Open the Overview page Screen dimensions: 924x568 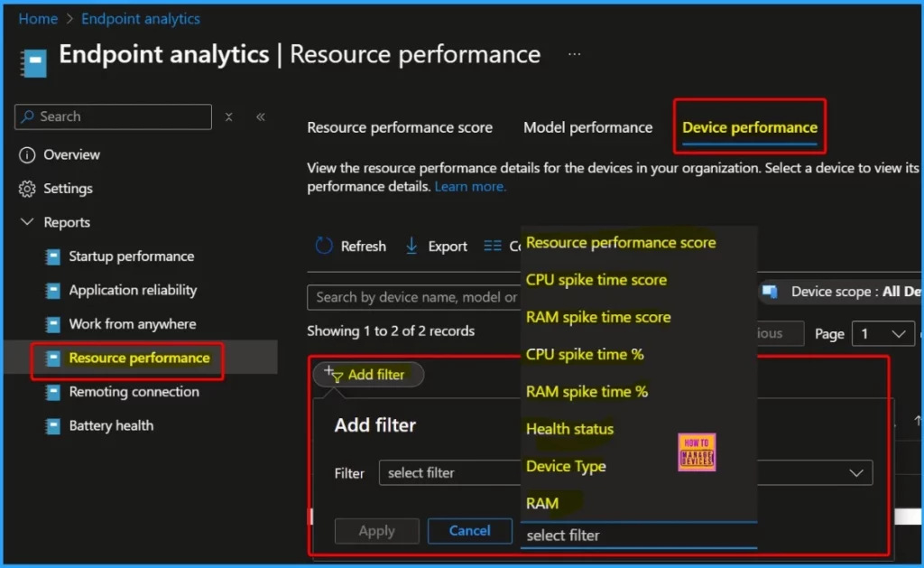coord(71,154)
